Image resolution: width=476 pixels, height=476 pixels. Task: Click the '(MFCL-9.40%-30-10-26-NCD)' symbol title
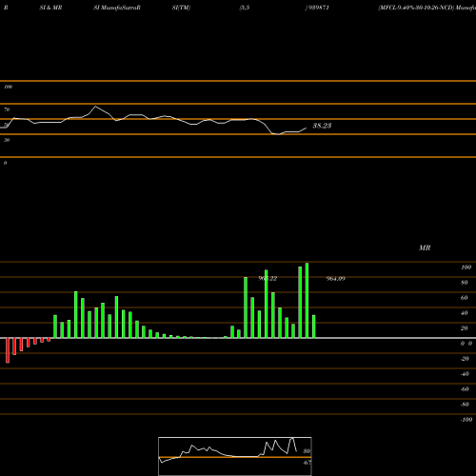point(416,8)
